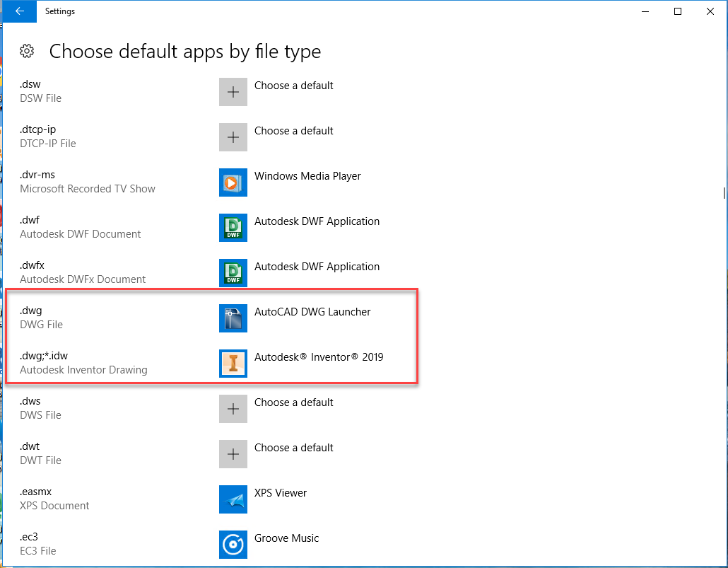Screen dimensions: 728x568
Task: Change the Windows Media Player default
Action: [x=307, y=176]
